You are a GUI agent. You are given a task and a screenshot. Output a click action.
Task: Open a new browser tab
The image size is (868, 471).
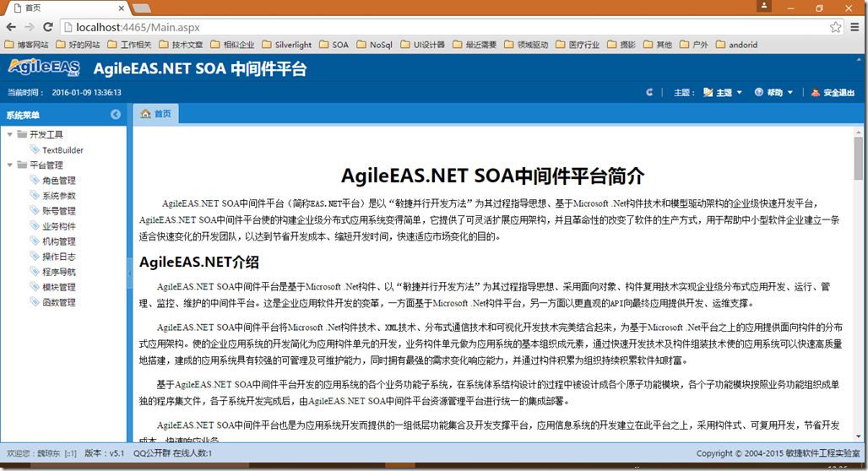click(142, 8)
